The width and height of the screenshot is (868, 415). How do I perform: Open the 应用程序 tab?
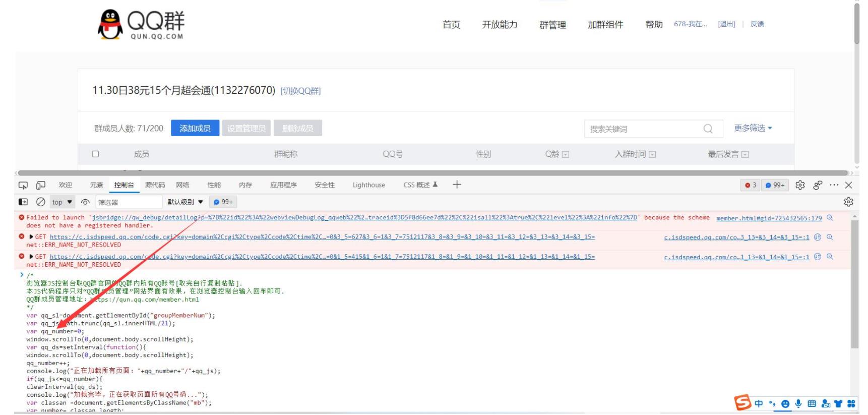(x=283, y=185)
